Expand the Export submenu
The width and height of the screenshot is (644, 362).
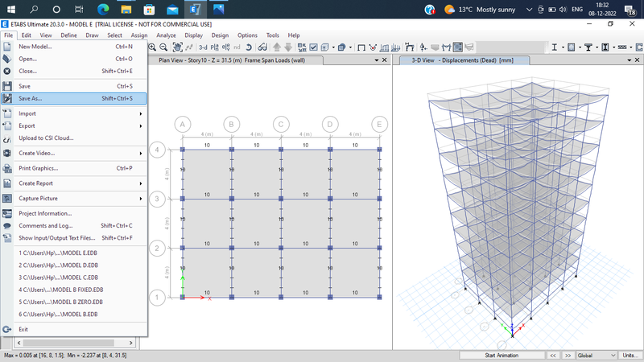click(141, 126)
